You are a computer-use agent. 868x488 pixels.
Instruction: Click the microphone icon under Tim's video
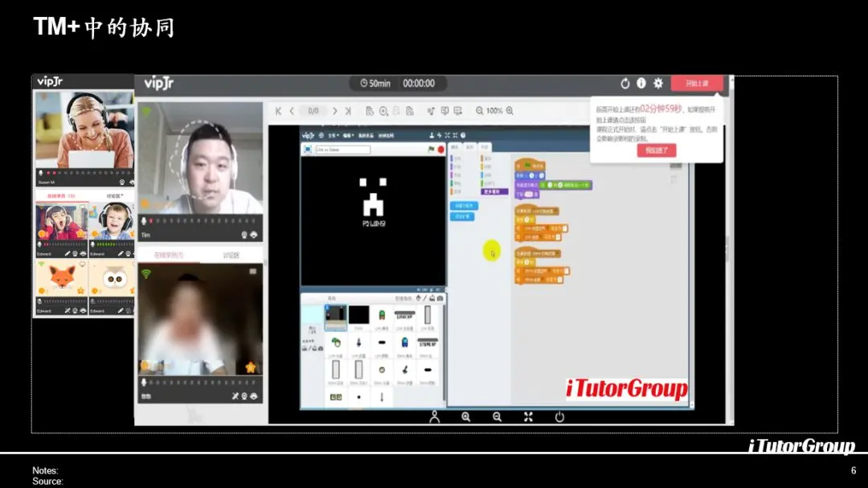pyautogui.click(x=144, y=220)
